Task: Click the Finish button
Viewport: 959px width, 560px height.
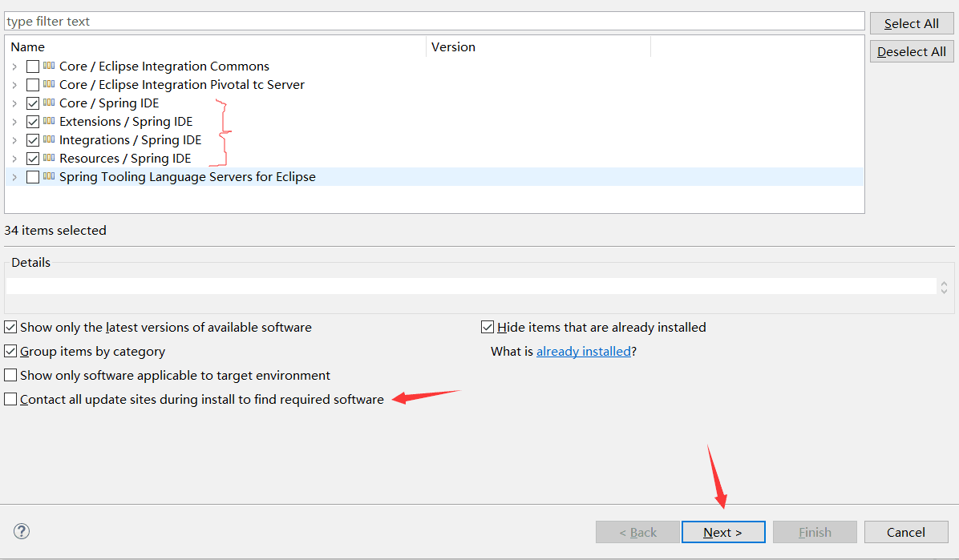Action: [x=815, y=532]
